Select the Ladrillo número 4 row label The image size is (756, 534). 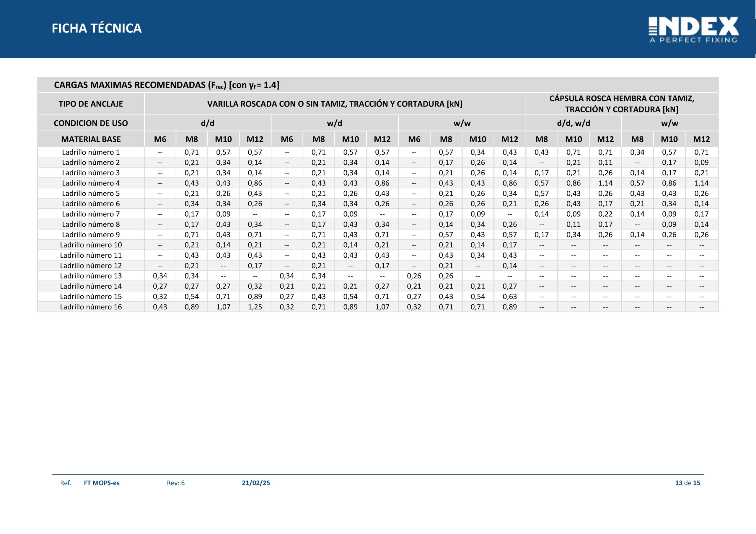91,183
